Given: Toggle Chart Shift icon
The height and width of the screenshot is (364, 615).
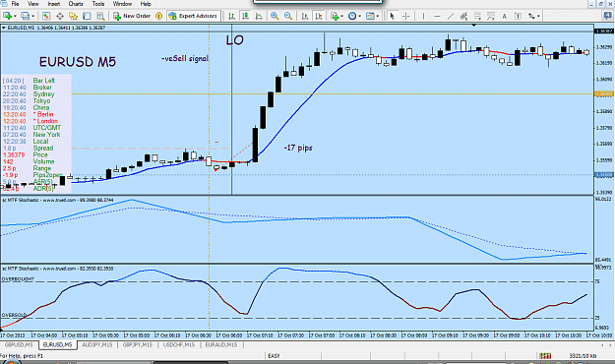Looking at the screenshot, I should (319, 16).
